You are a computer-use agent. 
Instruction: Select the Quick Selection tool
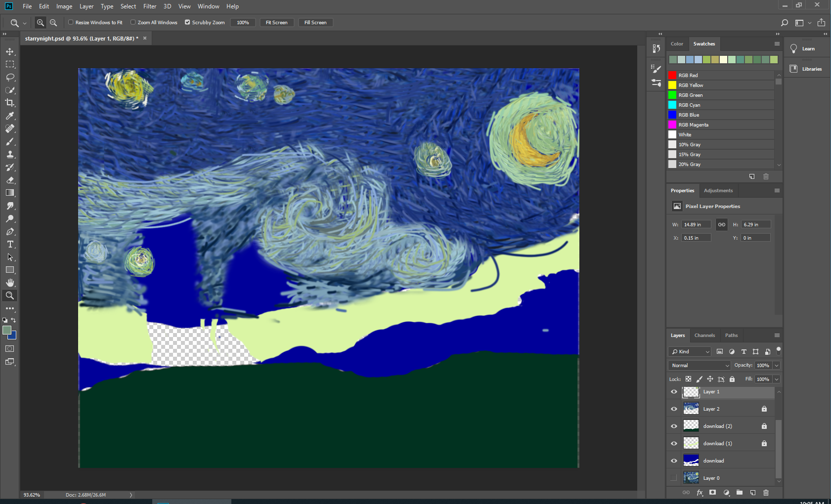(10, 90)
